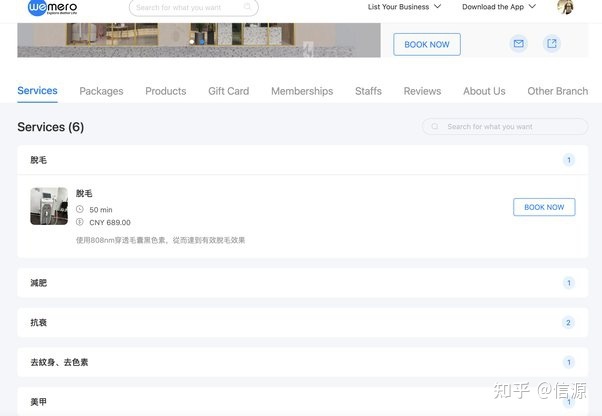
Task: Click the mail envelope icon
Action: (x=518, y=44)
